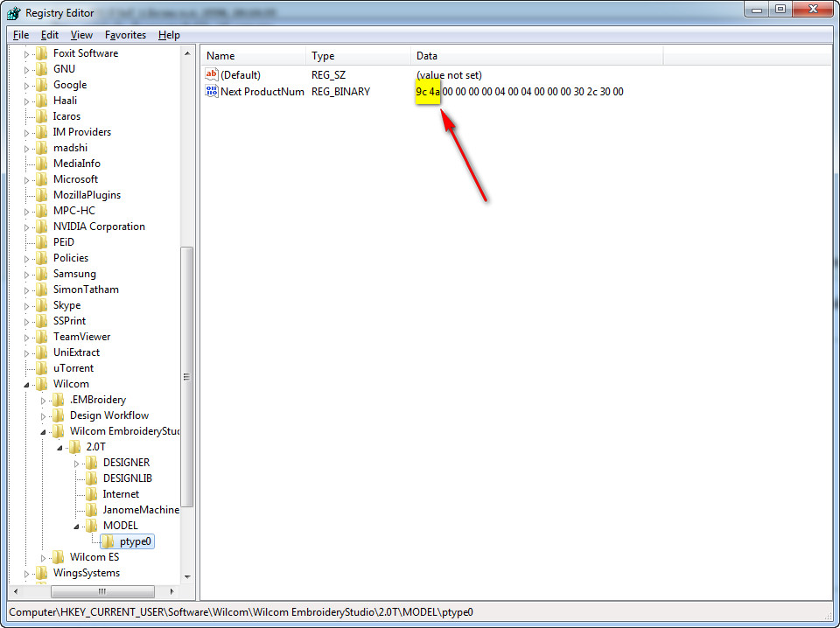Expand the .EMBroidery key
840x628 pixels.
point(43,401)
